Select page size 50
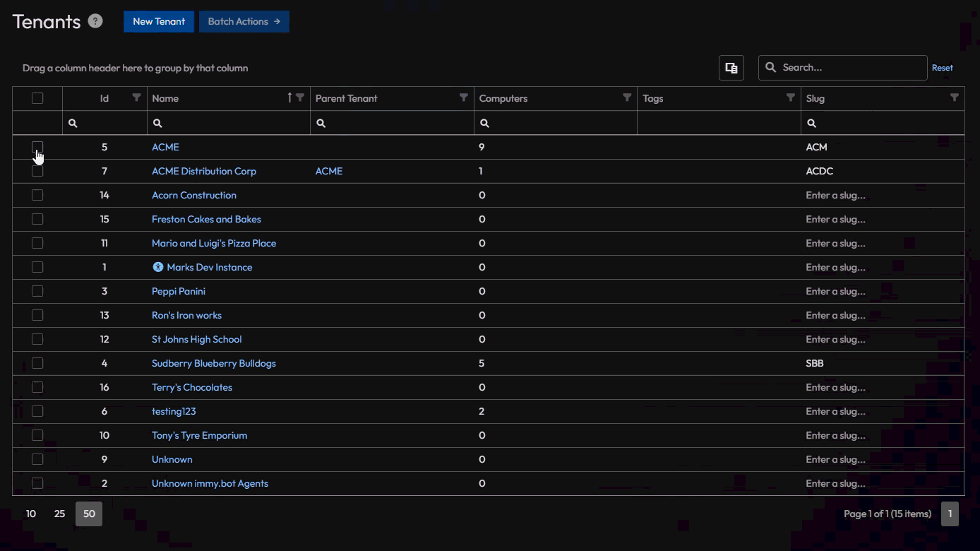 pyautogui.click(x=89, y=514)
